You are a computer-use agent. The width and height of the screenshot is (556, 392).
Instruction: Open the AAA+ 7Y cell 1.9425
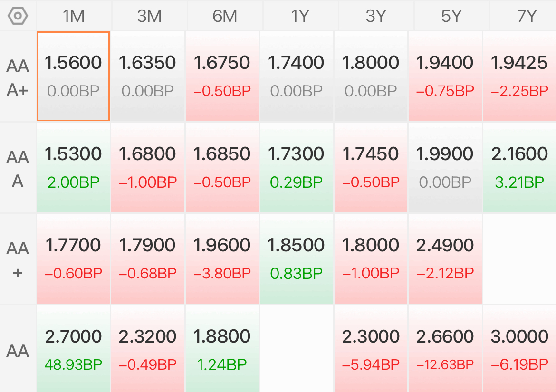click(519, 76)
